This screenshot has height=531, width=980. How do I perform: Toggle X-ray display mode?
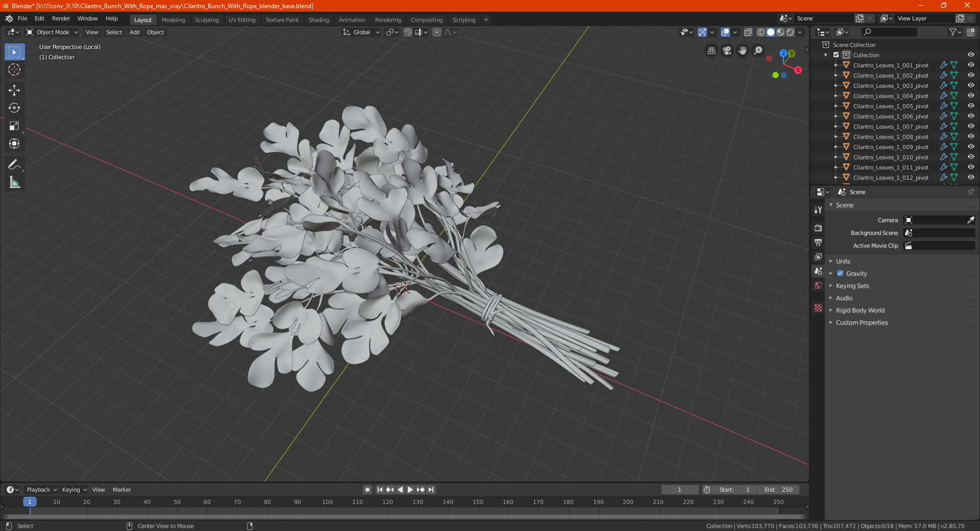coord(748,32)
